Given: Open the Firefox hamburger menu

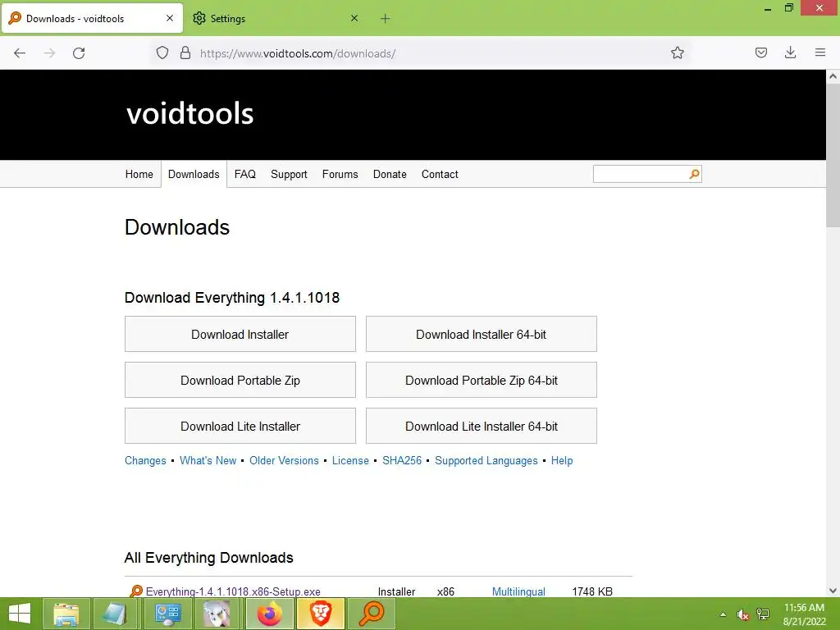Looking at the screenshot, I should pyautogui.click(x=820, y=52).
